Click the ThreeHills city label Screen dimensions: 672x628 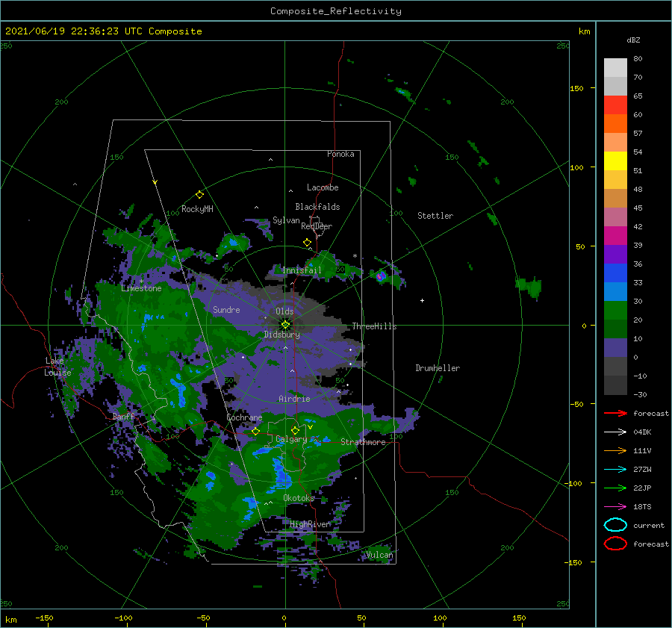point(374,326)
